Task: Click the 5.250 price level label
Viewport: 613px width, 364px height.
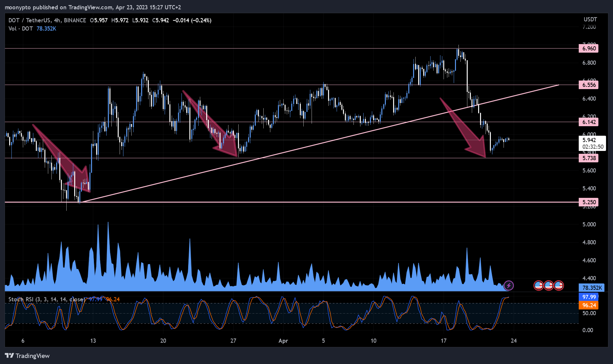Action: click(589, 202)
